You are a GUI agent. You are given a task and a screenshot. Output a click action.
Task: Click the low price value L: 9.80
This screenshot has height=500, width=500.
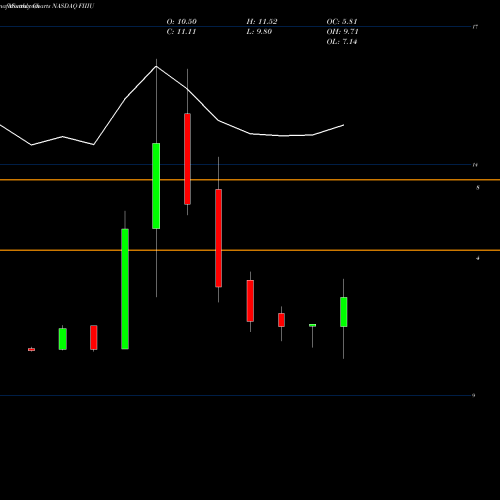259,32
